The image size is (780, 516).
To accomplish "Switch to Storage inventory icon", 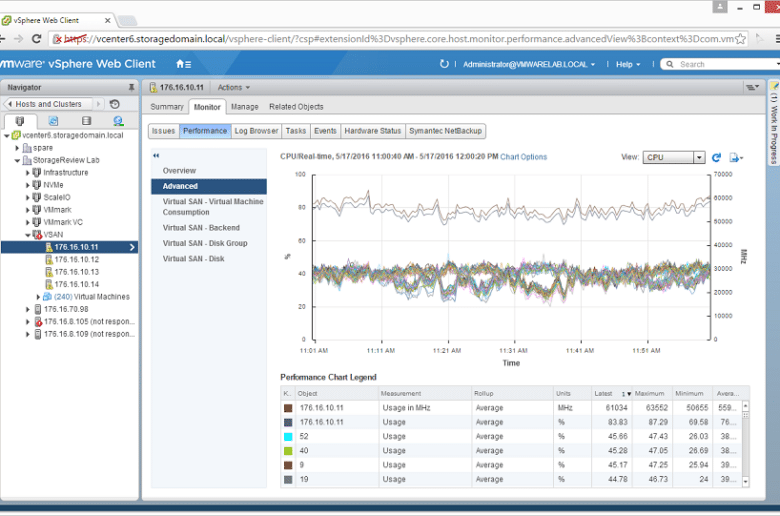I will click(x=86, y=121).
